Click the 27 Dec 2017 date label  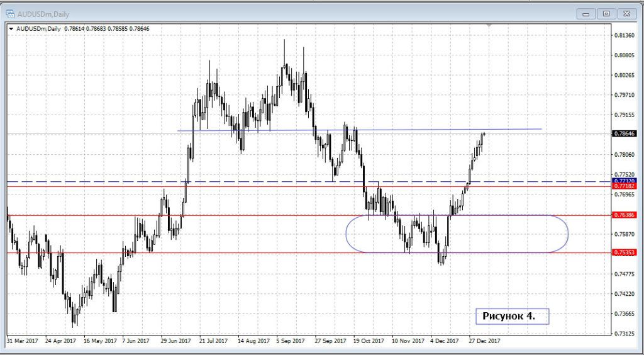pos(484,341)
